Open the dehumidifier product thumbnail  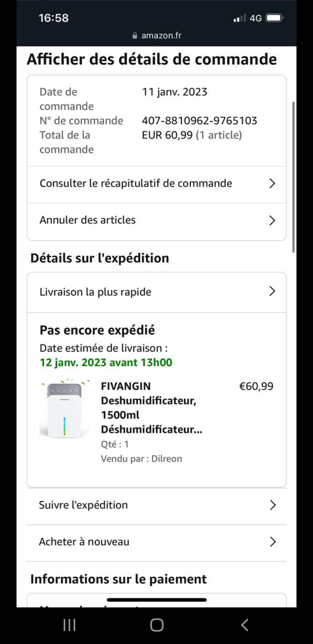pyautogui.click(x=65, y=408)
